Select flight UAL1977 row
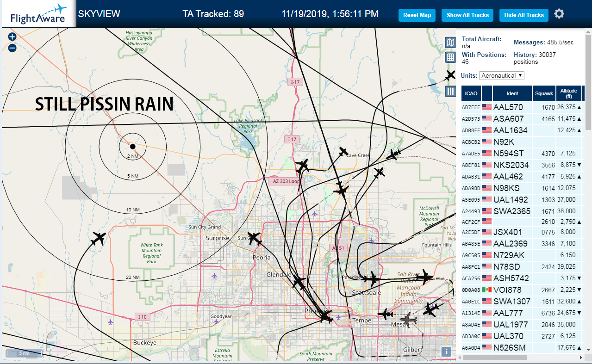Image resolution: width=592 pixels, height=364 pixels. click(522, 325)
